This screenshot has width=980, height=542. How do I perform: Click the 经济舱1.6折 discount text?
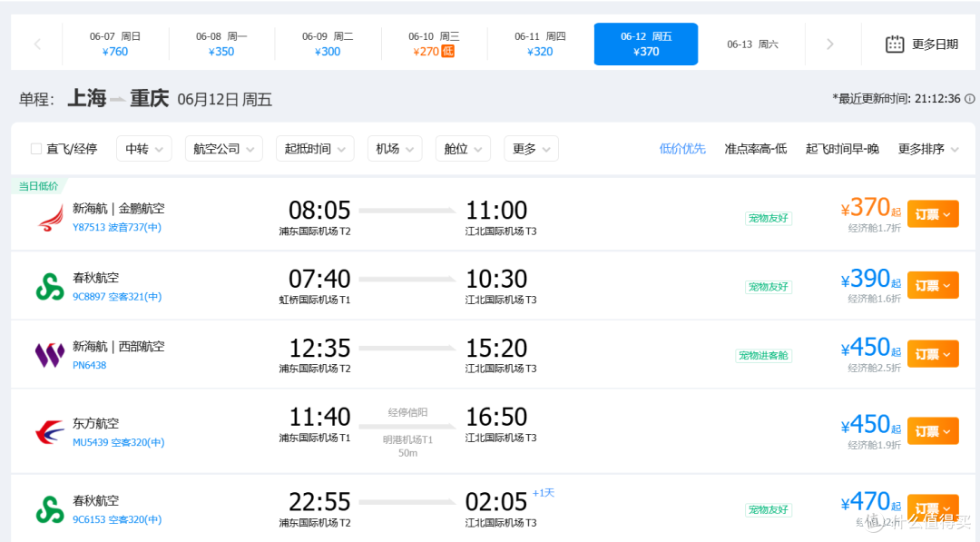(874, 299)
